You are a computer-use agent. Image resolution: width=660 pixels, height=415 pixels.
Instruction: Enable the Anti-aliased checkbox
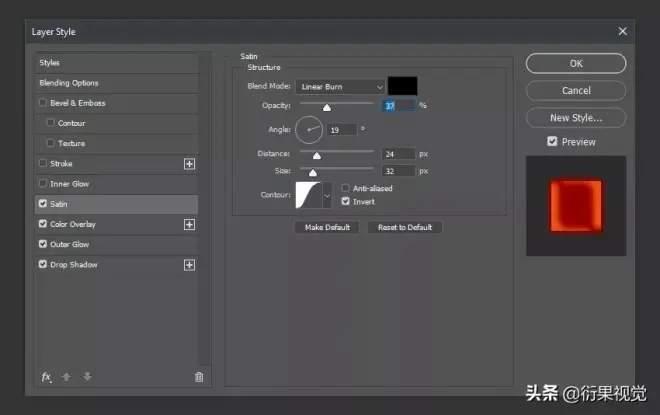click(x=346, y=188)
